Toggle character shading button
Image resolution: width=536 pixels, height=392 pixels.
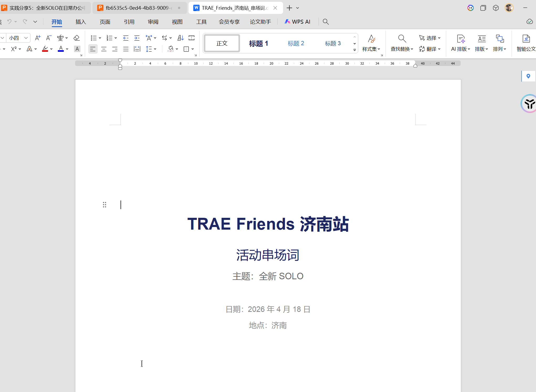pos(77,49)
